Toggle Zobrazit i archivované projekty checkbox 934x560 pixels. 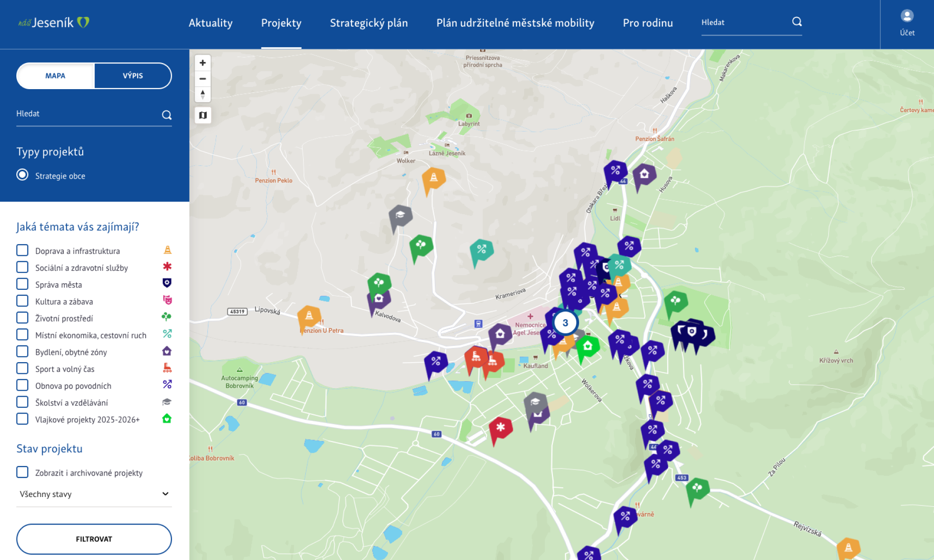tap(22, 472)
